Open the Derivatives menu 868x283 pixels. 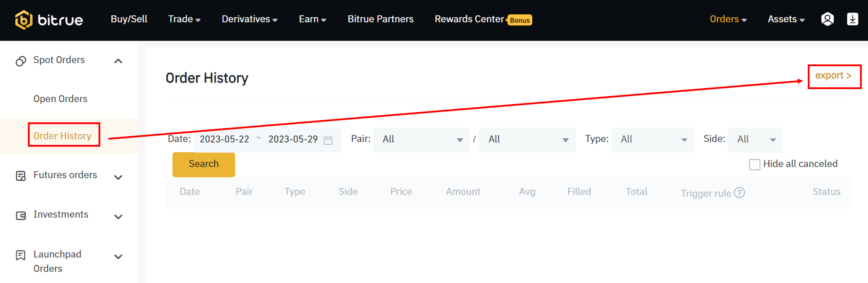249,19
